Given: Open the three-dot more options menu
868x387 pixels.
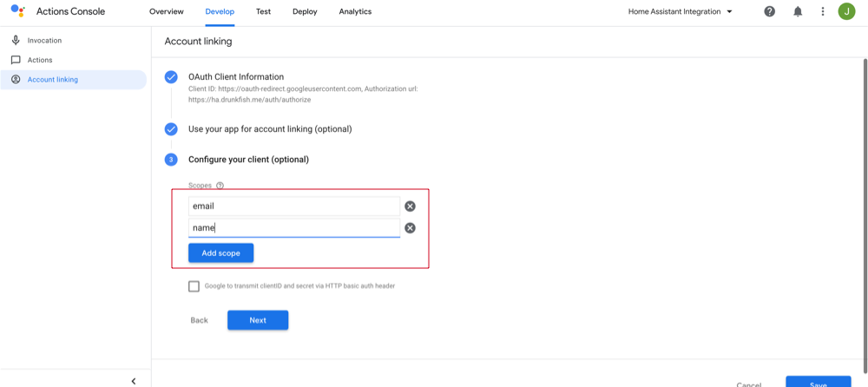Looking at the screenshot, I should 823,11.
